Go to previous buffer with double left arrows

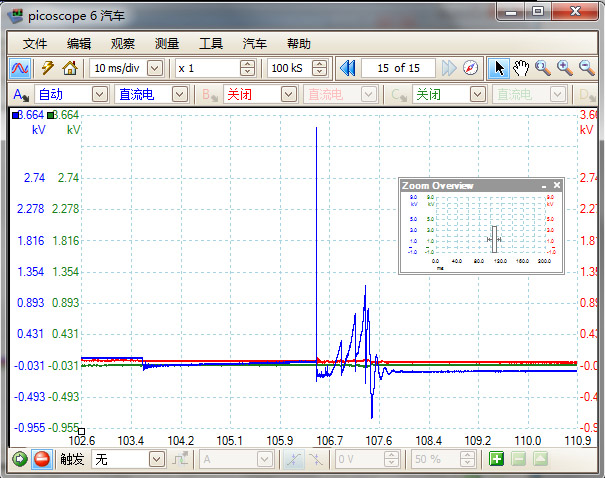point(348,68)
